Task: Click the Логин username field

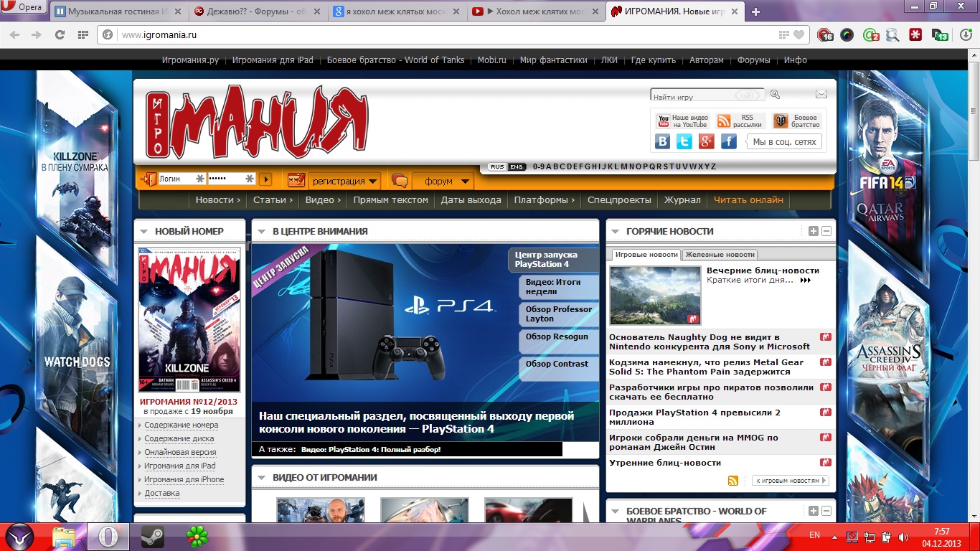Action: (182, 179)
